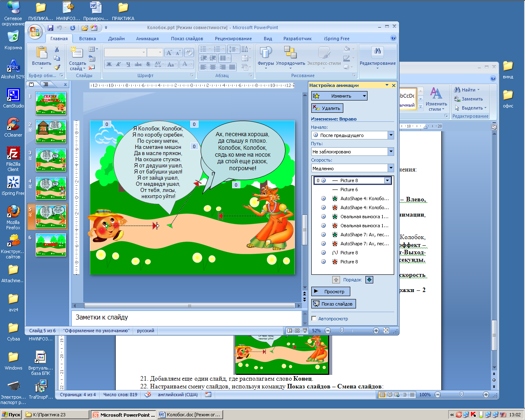Open the font name combo box
The height and width of the screenshot is (420, 525).
(125, 52)
